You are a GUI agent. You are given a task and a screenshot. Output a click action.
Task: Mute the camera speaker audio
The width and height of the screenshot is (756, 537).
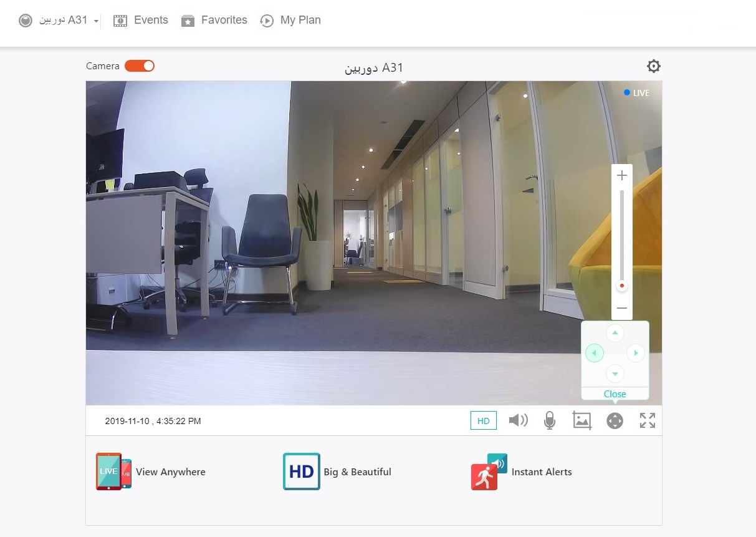pos(518,420)
